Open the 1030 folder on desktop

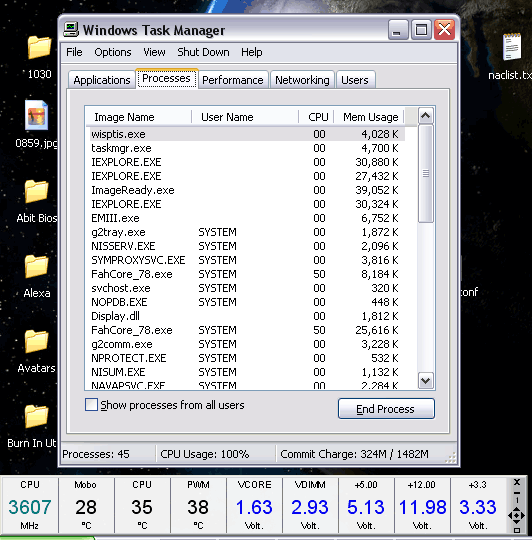click(39, 47)
